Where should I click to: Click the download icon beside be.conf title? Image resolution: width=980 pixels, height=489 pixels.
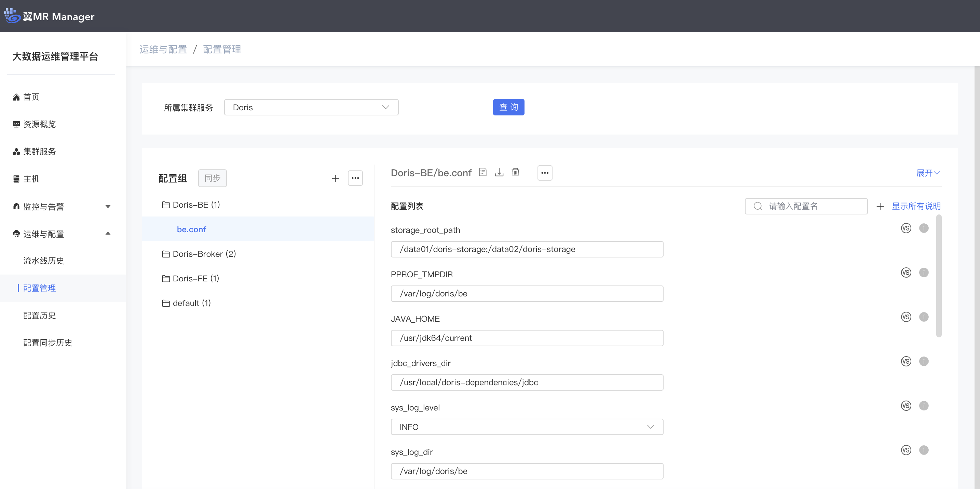(x=499, y=173)
